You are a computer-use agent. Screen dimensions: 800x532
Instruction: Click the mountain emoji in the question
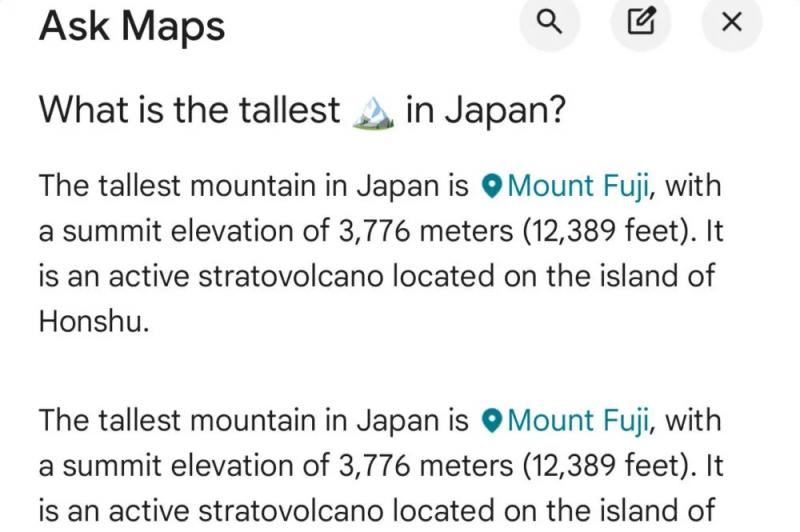click(374, 111)
